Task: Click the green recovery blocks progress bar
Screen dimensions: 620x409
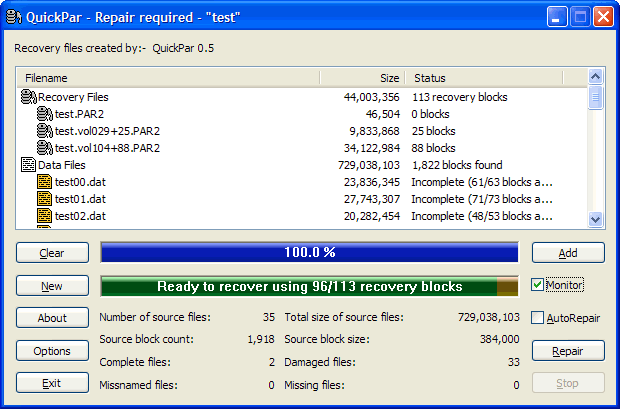Action: coord(309,286)
